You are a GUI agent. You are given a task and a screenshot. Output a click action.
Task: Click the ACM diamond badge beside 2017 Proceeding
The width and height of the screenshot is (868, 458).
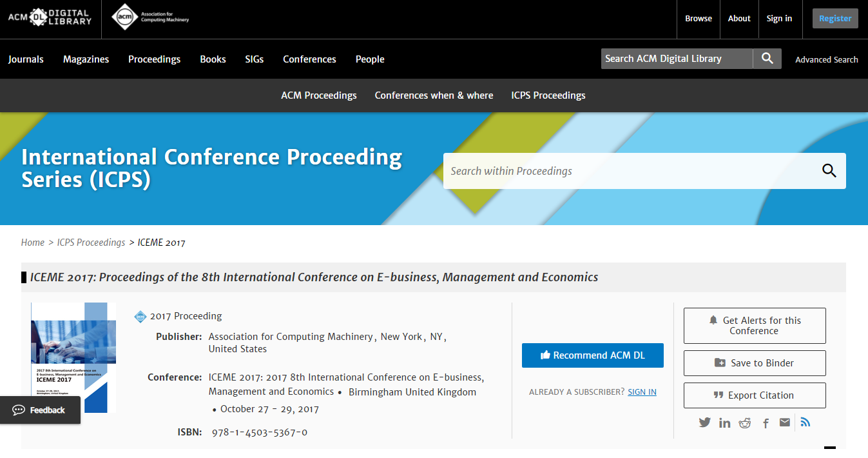pos(140,316)
